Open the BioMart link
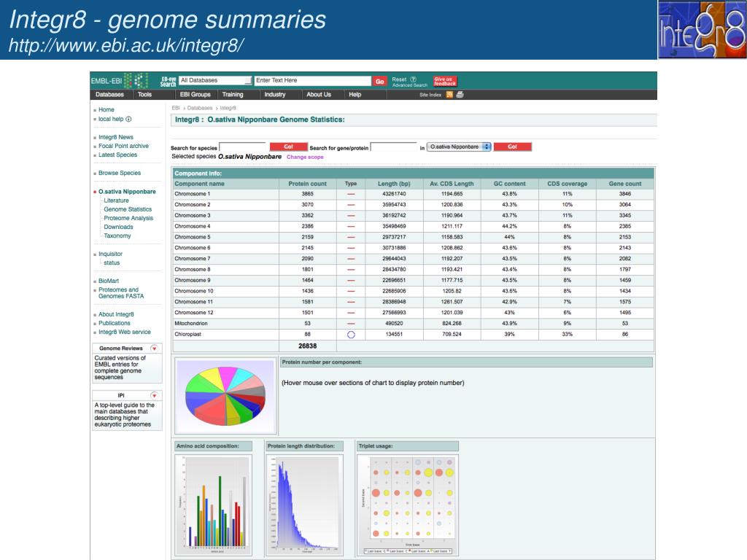This screenshot has height=560, width=747. tap(109, 281)
